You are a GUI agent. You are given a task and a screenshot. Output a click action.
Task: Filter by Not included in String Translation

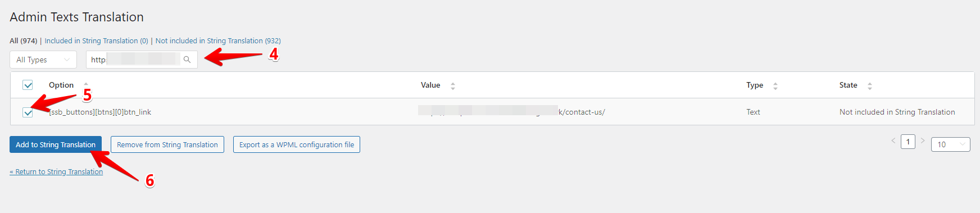click(218, 41)
